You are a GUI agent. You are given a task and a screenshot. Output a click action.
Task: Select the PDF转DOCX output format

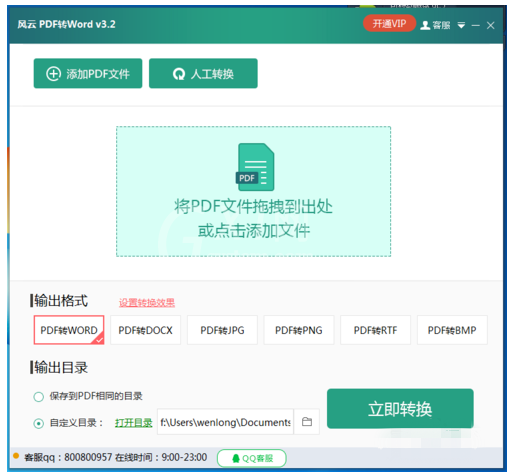(x=145, y=330)
